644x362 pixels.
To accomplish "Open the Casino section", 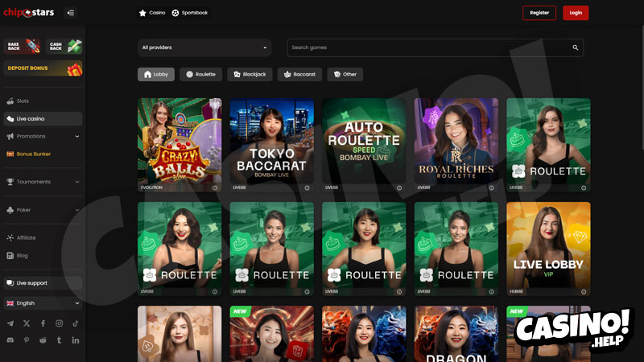I will (152, 13).
